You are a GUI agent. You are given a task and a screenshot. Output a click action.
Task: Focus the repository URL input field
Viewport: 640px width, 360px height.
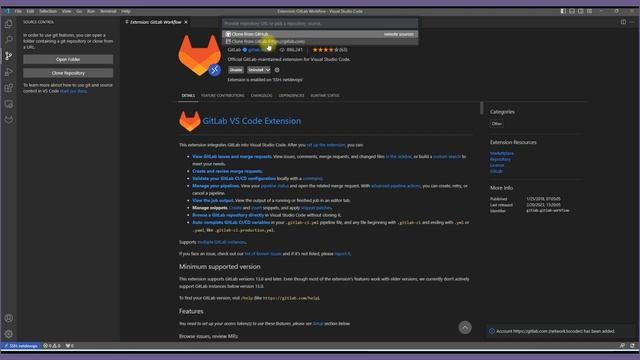320,24
